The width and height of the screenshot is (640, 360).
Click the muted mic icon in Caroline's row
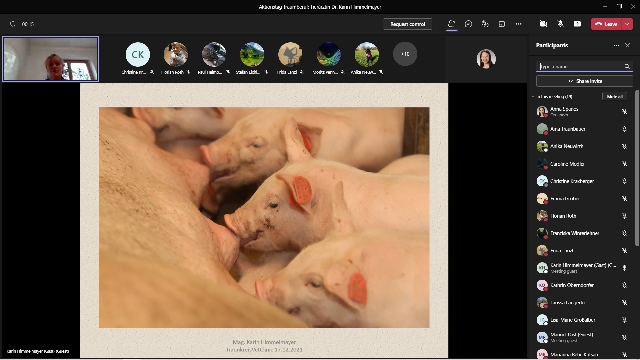624,164
